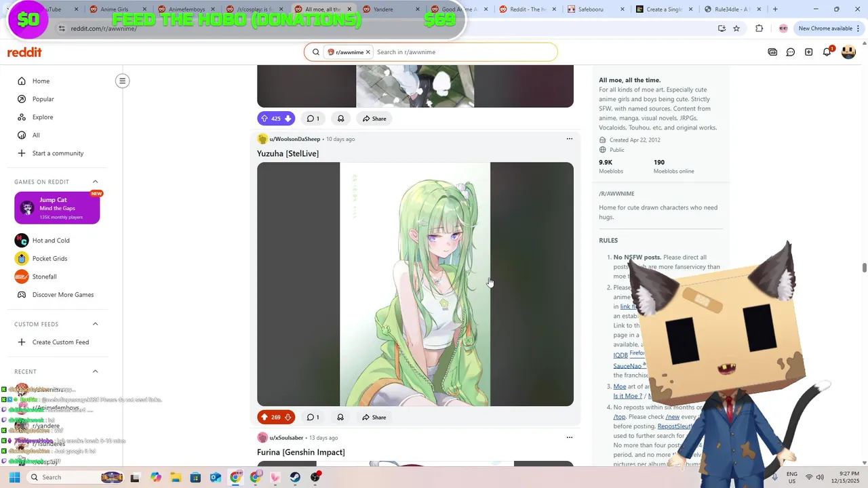
Task: Give award to Yuzuha post
Action: (340, 417)
